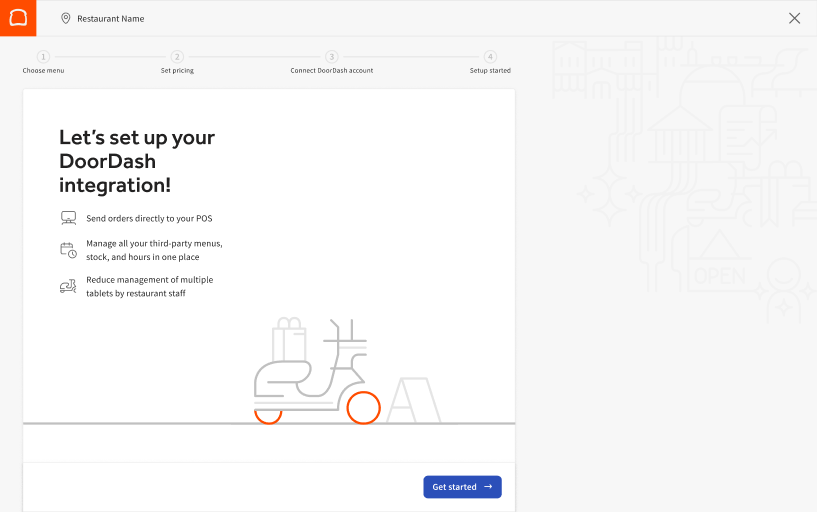The height and width of the screenshot is (512, 817).
Task: Click the calendar with clock icon
Action: tap(68, 250)
